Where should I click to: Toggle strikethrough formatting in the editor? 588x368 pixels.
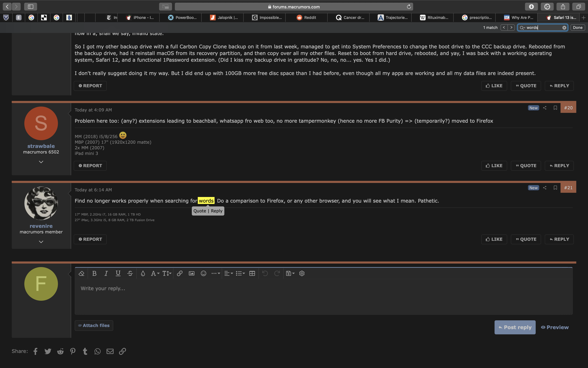click(130, 273)
